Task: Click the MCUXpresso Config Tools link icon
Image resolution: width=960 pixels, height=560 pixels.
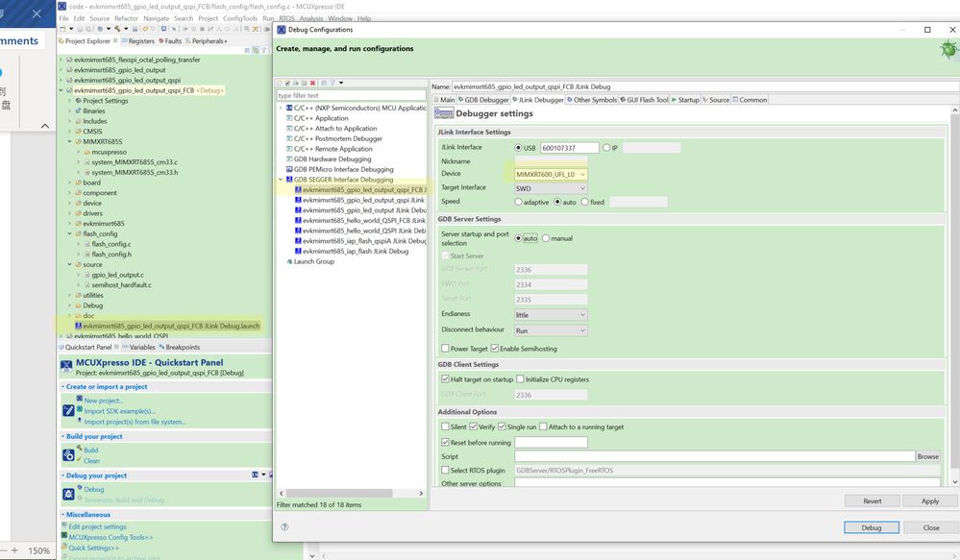Action: tap(64, 536)
